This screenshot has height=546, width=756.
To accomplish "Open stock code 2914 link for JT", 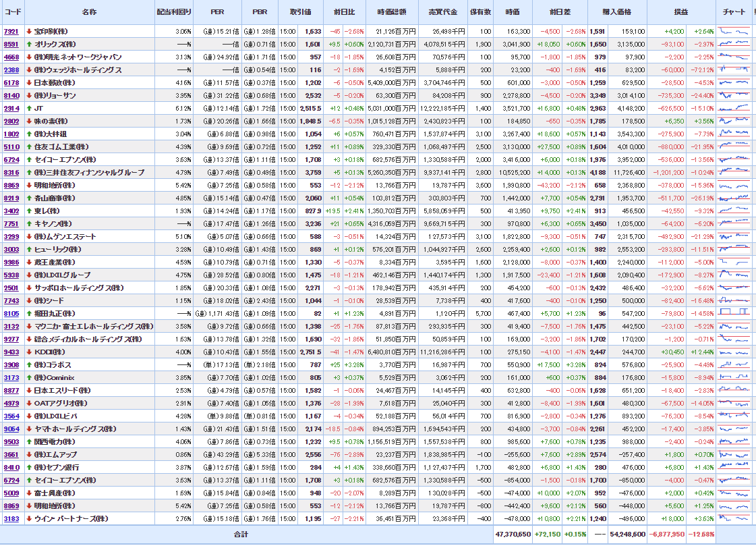I will click(11, 108).
